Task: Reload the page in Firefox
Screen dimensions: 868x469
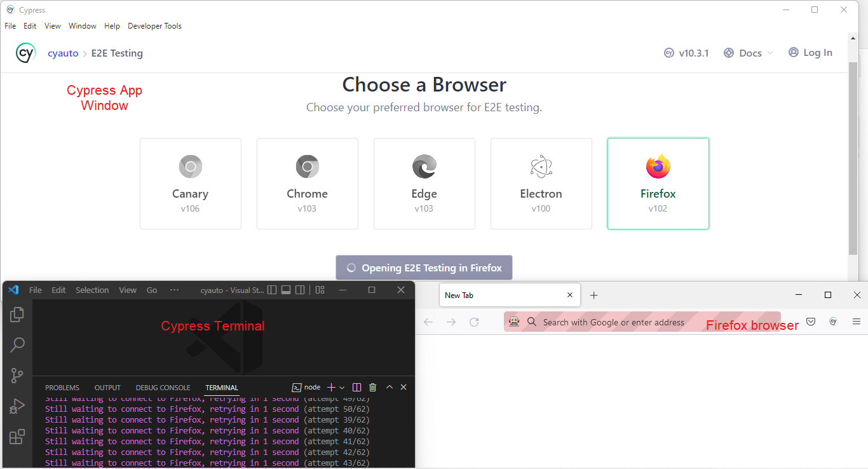Action: [x=474, y=322]
